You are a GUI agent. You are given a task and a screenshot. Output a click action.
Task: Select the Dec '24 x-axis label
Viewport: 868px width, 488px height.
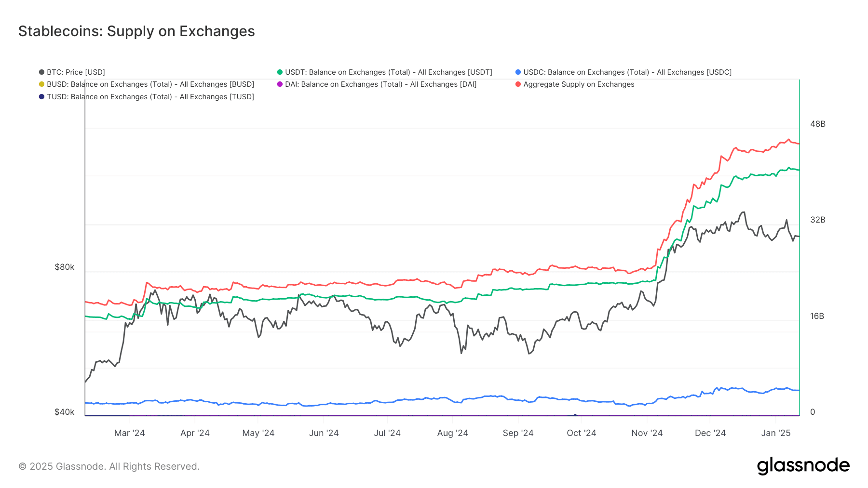[x=710, y=433]
